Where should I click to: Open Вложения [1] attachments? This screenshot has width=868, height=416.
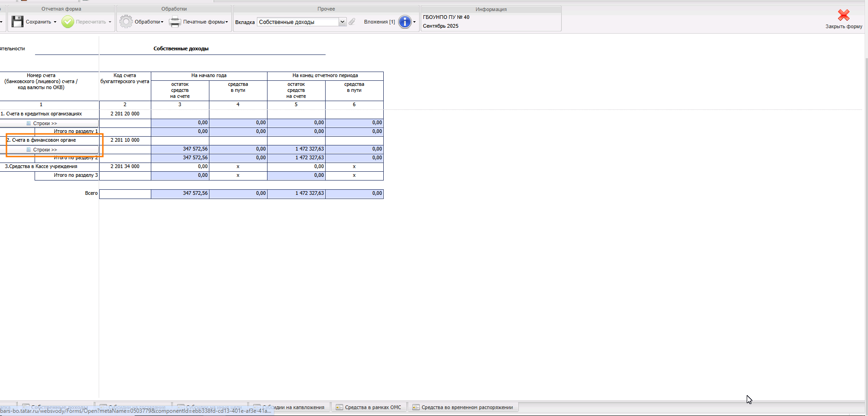(379, 22)
